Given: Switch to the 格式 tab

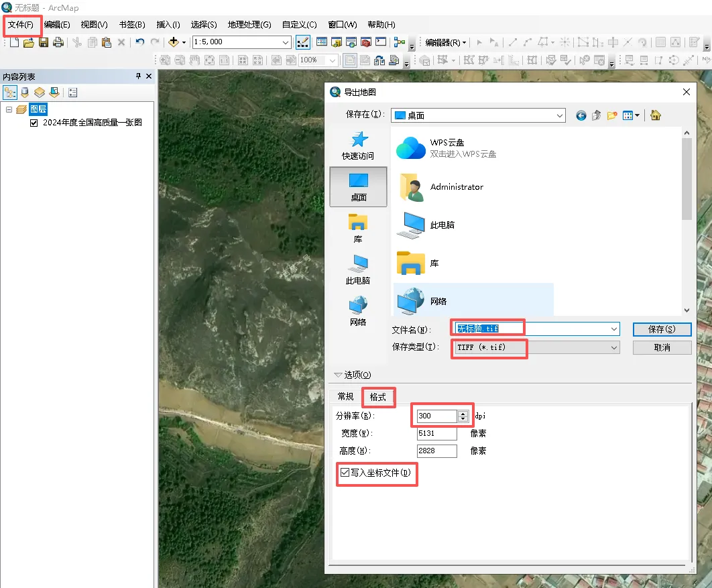Looking at the screenshot, I should (378, 397).
